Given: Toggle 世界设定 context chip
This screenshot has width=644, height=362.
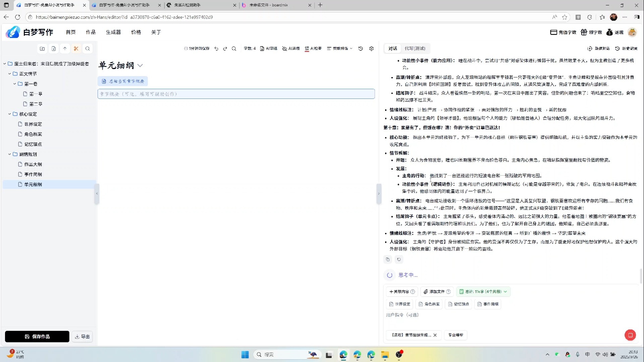Looking at the screenshot, I should pyautogui.click(x=400, y=304).
